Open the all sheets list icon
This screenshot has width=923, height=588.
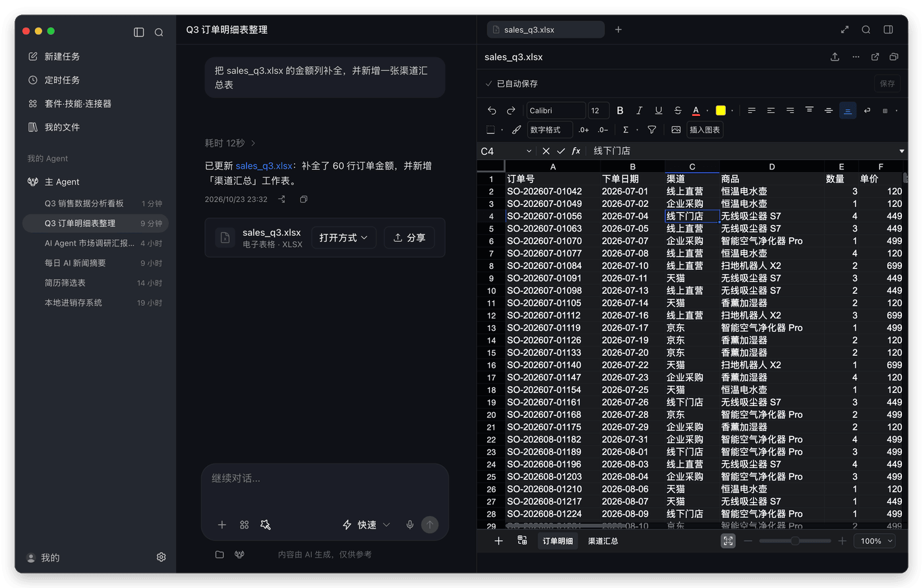point(522,541)
